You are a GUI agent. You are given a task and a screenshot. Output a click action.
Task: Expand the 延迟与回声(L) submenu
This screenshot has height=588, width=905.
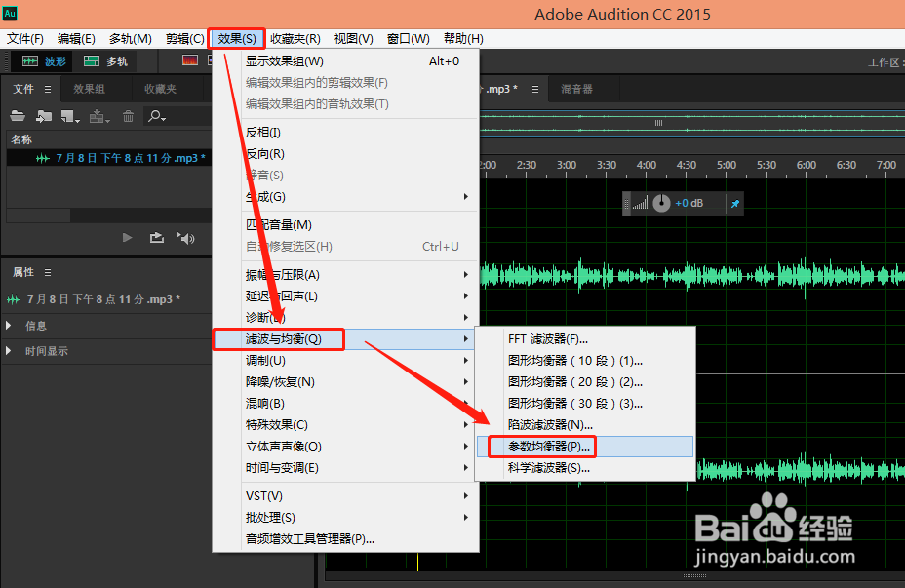[x=345, y=296]
